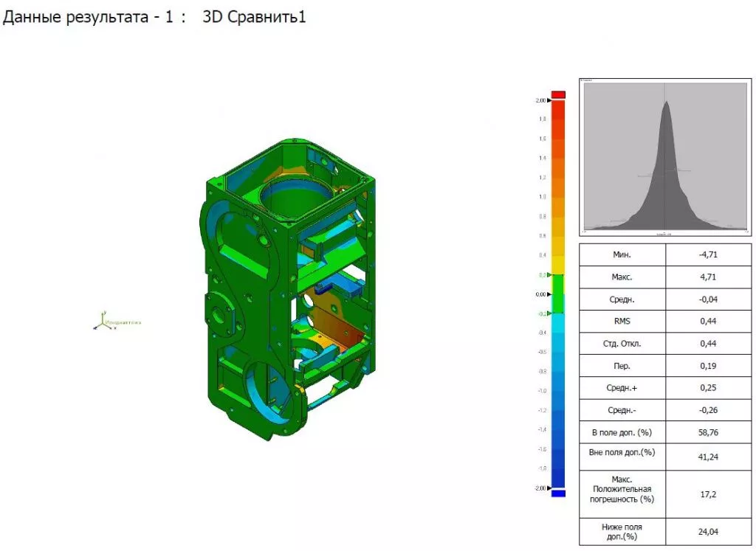Click the XYZ coordinate axes triad
Image resolution: width=756 pixels, height=551 pixels.
[100, 322]
